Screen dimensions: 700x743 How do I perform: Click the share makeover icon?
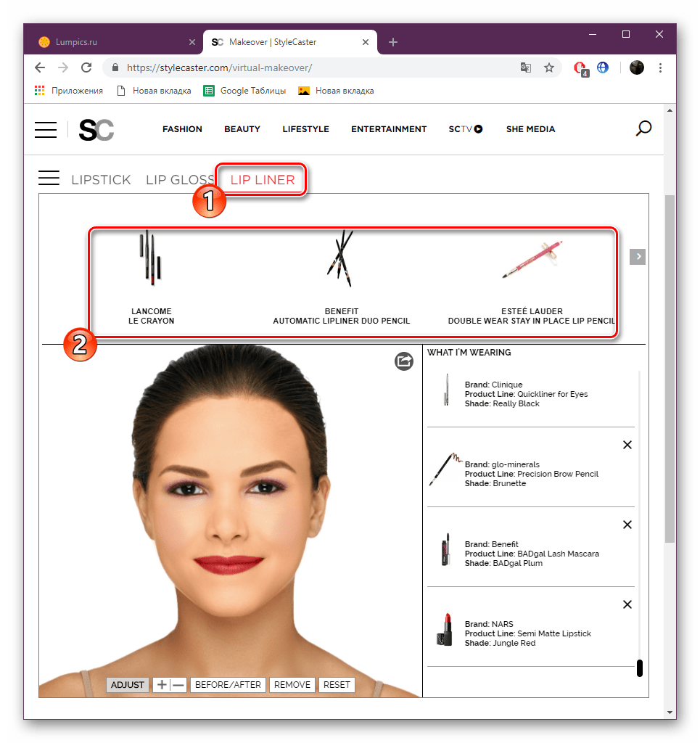[x=404, y=361]
